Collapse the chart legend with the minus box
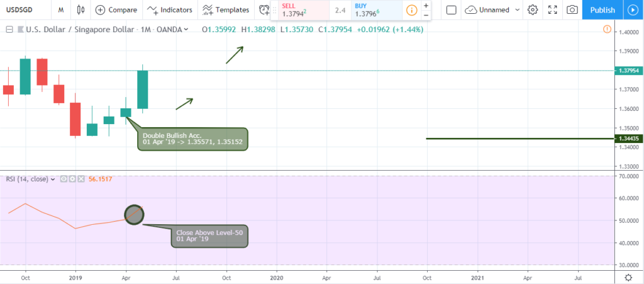Image resolution: width=644 pixels, height=284 pixels. coord(9,30)
